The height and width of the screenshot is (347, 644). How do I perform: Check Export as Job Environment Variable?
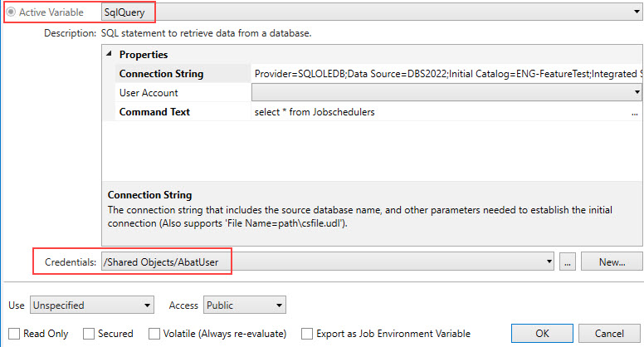coord(307,334)
